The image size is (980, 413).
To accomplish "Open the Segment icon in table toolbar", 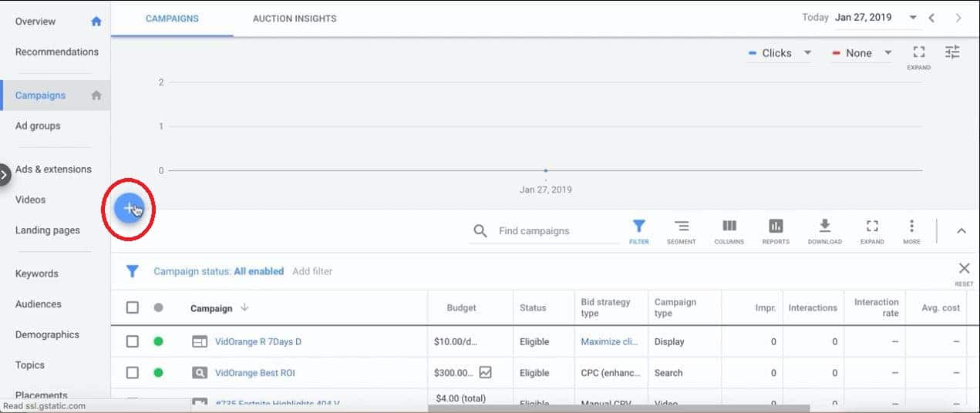I will [682, 232].
